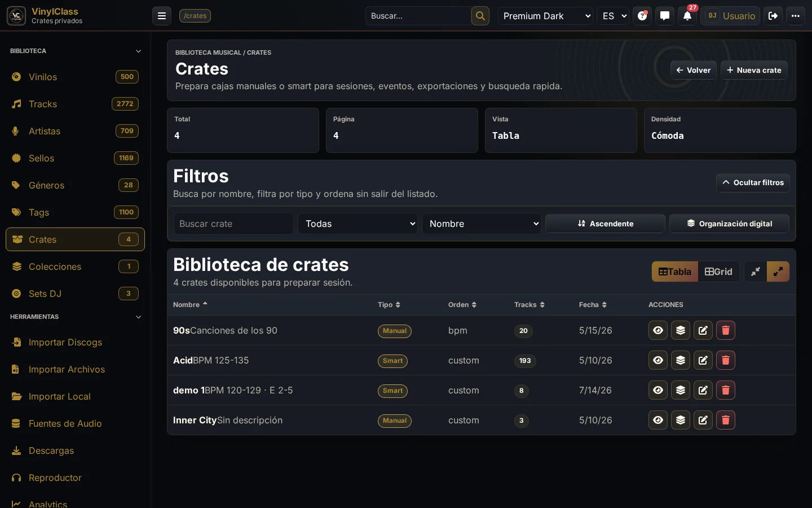
Task: View the 90s crate eye icon
Action: tap(658, 330)
